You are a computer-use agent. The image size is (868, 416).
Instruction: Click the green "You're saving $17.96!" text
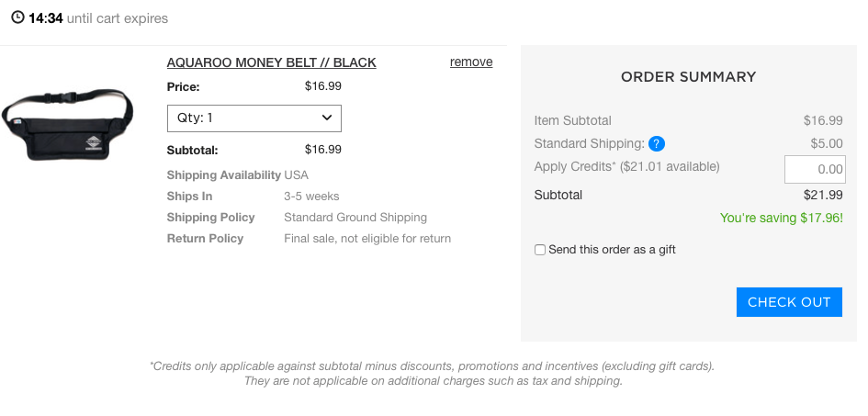[781, 218]
